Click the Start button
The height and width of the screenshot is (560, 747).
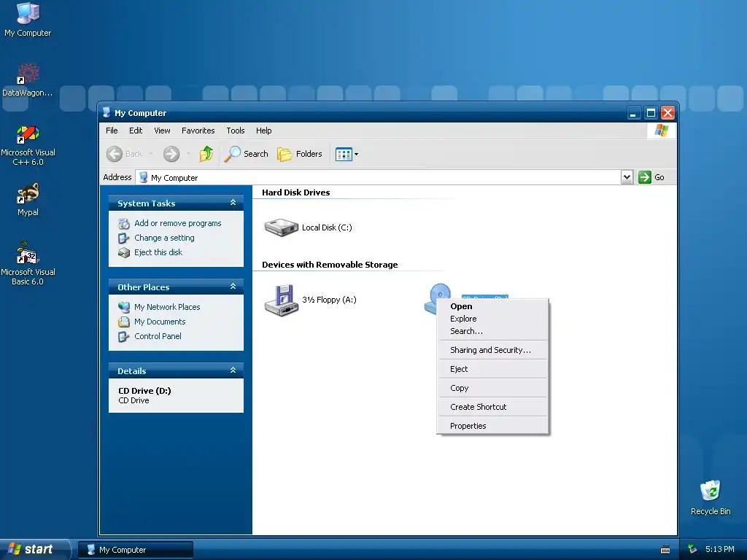click(x=34, y=550)
